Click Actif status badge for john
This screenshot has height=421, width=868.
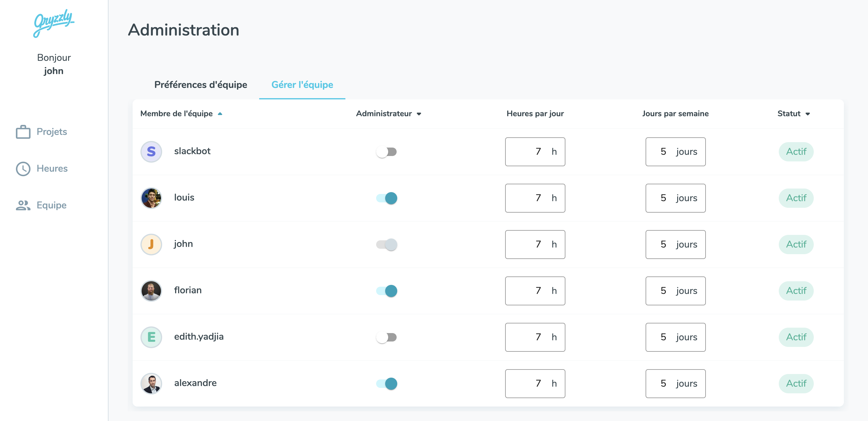pos(796,245)
